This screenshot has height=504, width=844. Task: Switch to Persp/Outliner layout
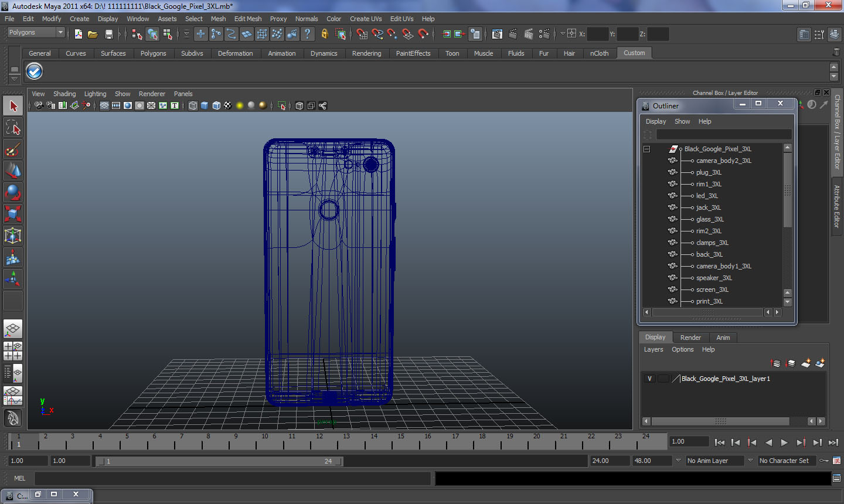point(13,373)
